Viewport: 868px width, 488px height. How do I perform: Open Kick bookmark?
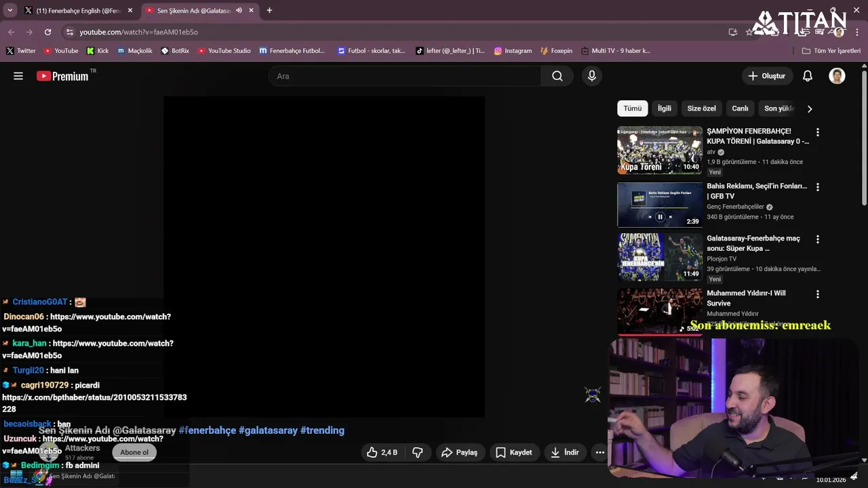98,51
